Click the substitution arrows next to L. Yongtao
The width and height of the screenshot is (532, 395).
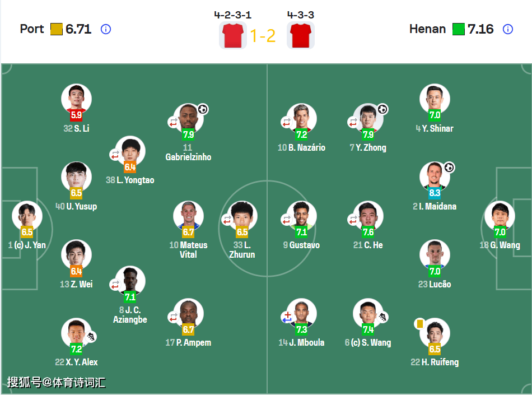(115, 154)
